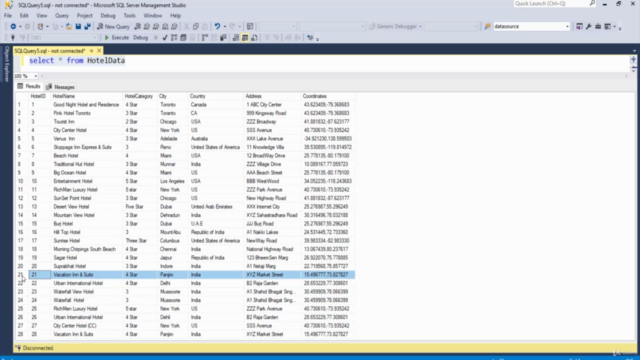This screenshot has height=360, width=640.
Task: Toggle the highlighted Results to Grid icon
Action: coord(245,38)
